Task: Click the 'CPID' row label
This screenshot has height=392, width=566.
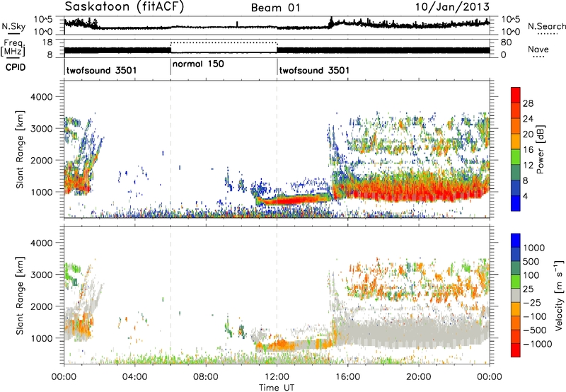Action: [x=16, y=67]
